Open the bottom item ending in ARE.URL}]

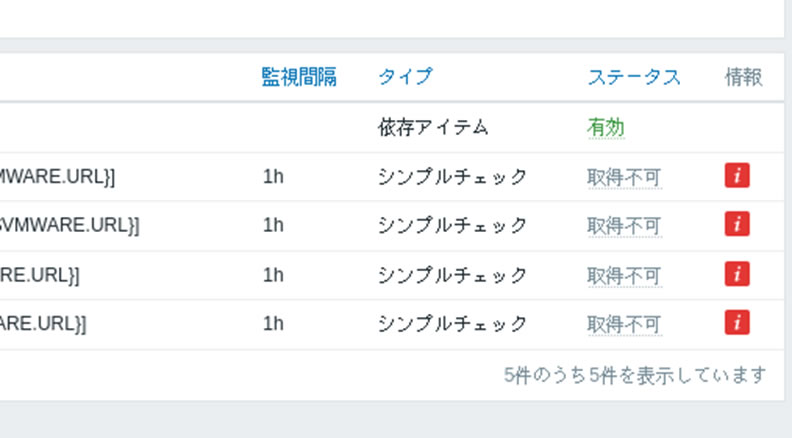click(44, 324)
